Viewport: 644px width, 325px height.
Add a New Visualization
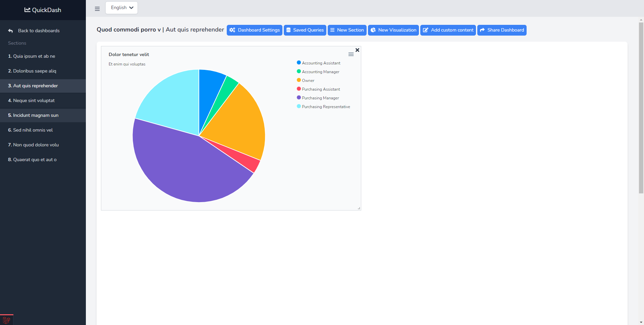pos(393,30)
